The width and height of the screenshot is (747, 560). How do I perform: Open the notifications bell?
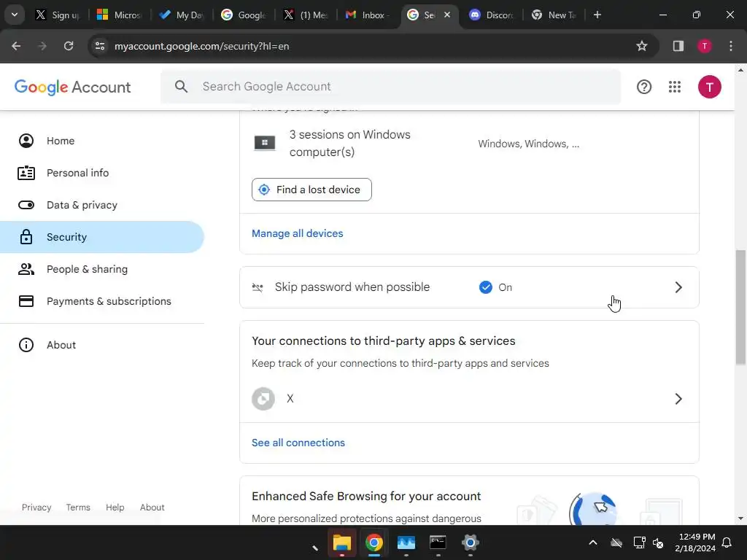[x=727, y=542]
